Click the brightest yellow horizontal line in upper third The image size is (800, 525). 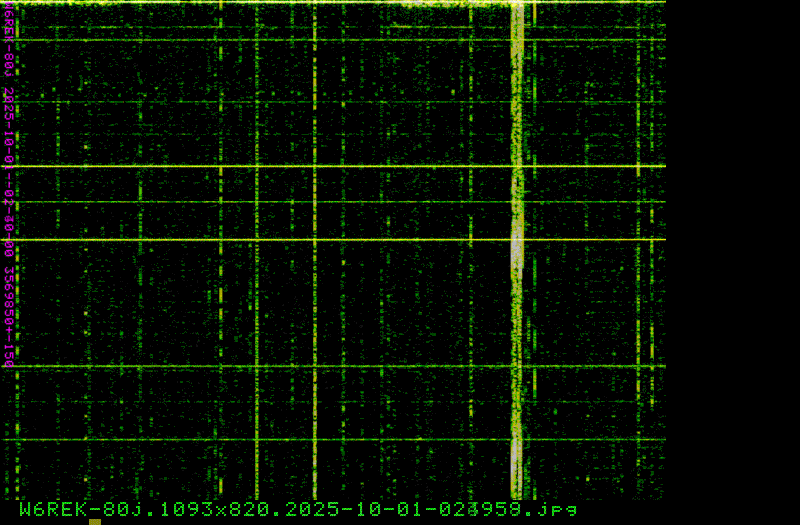300,166
